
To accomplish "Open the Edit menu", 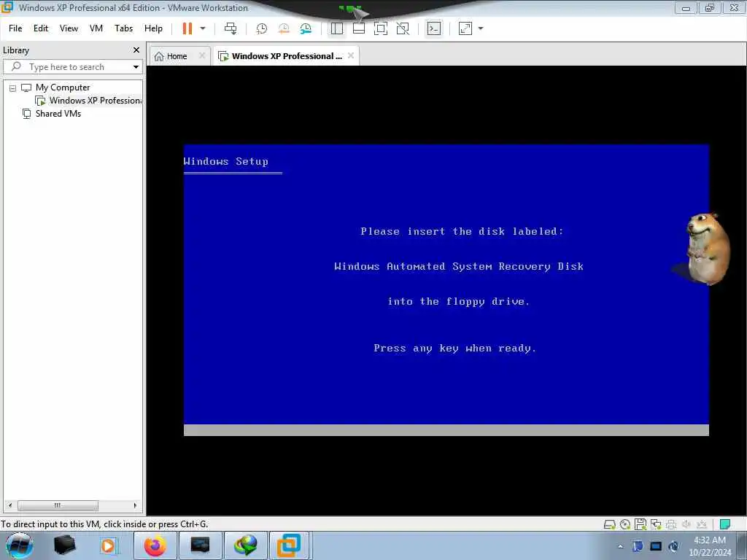I will (41, 28).
